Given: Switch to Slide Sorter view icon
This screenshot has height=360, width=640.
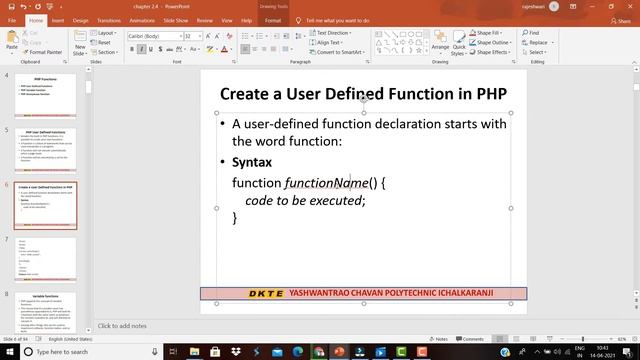Looking at the screenshot, I should pos(516,339).
